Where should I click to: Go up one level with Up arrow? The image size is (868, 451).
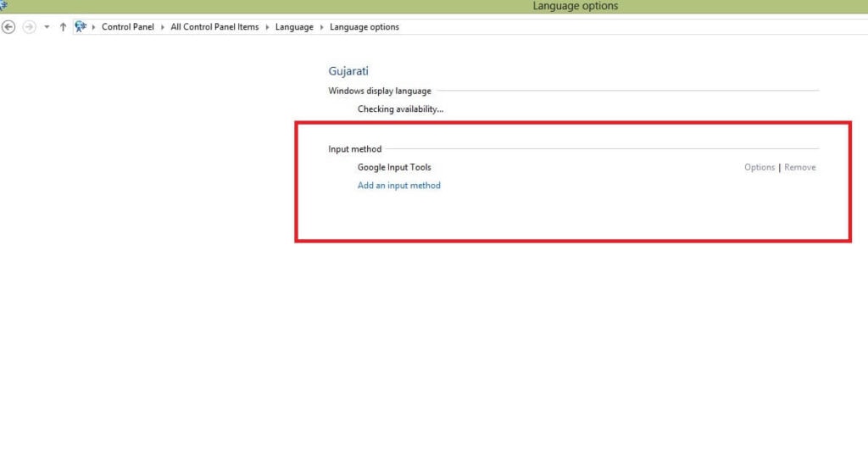click(x=63, y=26)
